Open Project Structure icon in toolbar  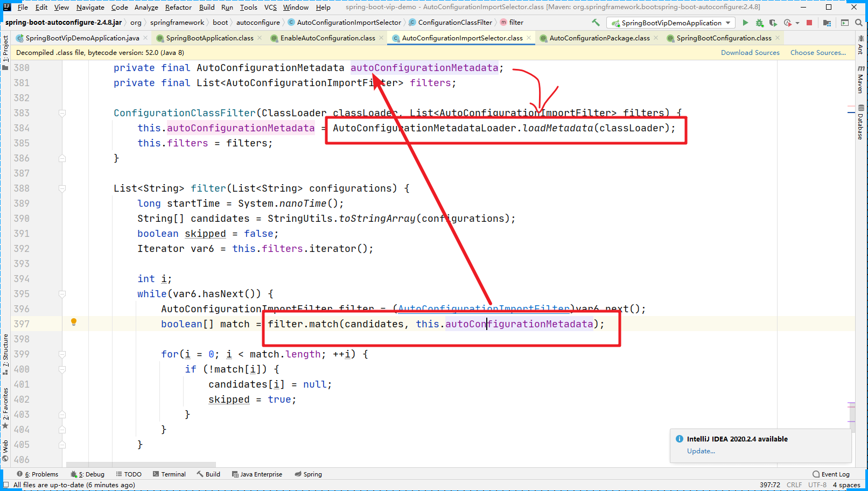click(827, 23)
